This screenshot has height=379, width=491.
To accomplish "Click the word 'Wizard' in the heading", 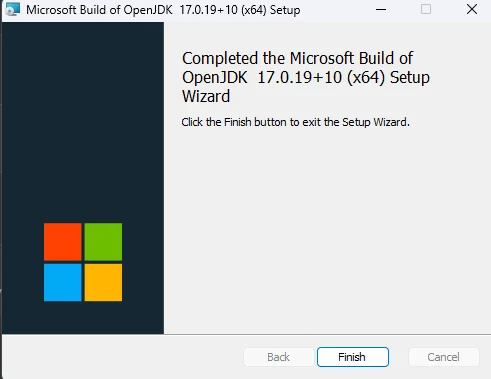I will click(206, 96).
